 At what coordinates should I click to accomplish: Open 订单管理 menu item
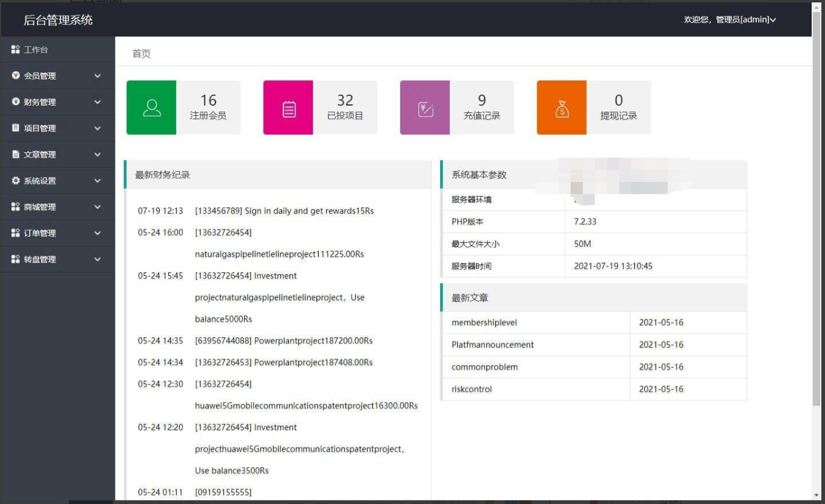click(x=58, y=233)
